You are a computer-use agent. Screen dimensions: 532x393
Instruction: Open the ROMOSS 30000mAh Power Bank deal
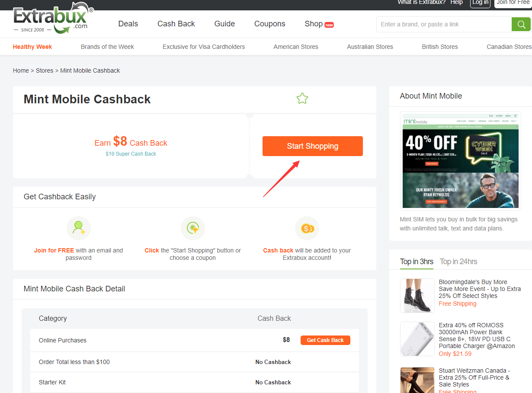(x=477, y=335)
